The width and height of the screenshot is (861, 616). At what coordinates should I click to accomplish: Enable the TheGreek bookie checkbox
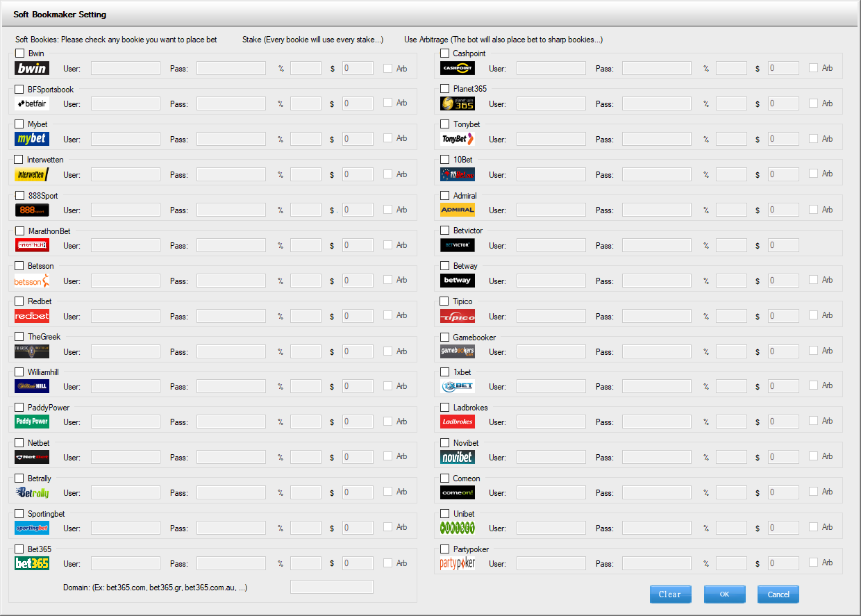[x=19, y=337]
